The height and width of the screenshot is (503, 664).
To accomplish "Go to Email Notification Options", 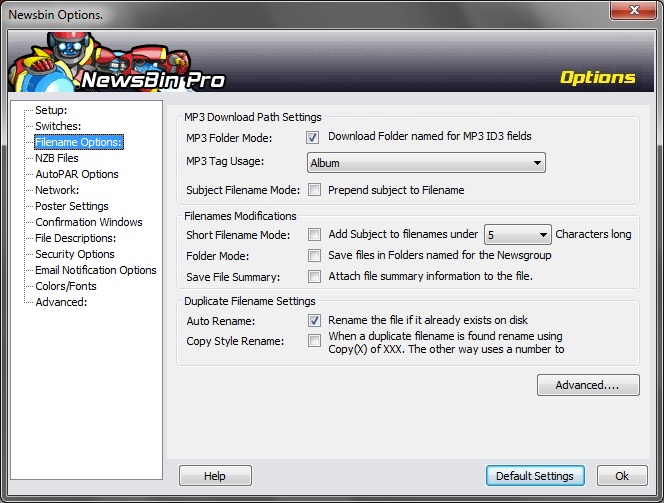I will tap(96, 270).
